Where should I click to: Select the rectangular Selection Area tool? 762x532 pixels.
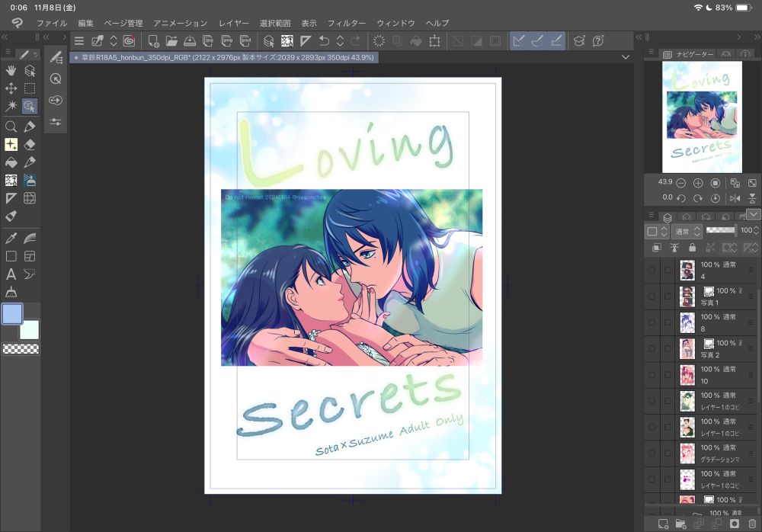[30, 88]
